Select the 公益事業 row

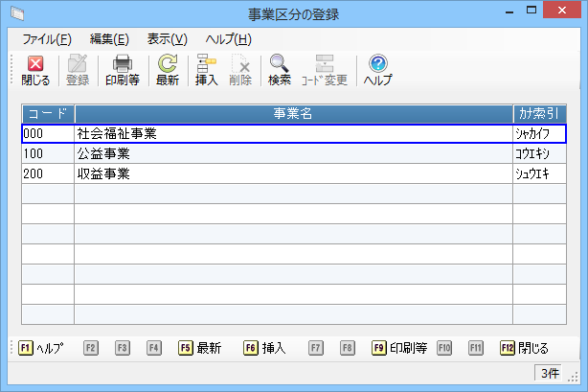(x=293, y=154)
